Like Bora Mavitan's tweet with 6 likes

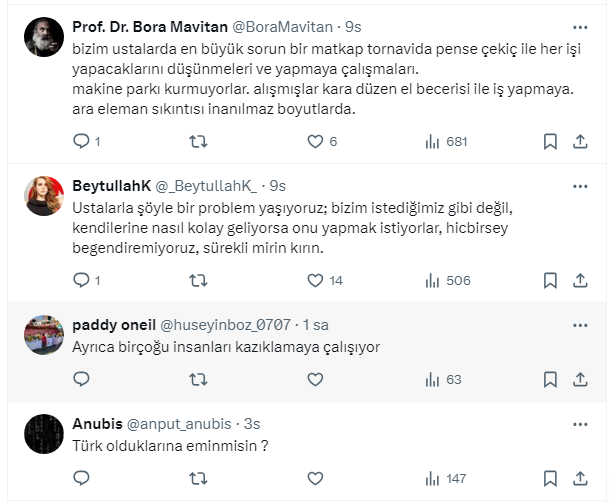(315, 142)
